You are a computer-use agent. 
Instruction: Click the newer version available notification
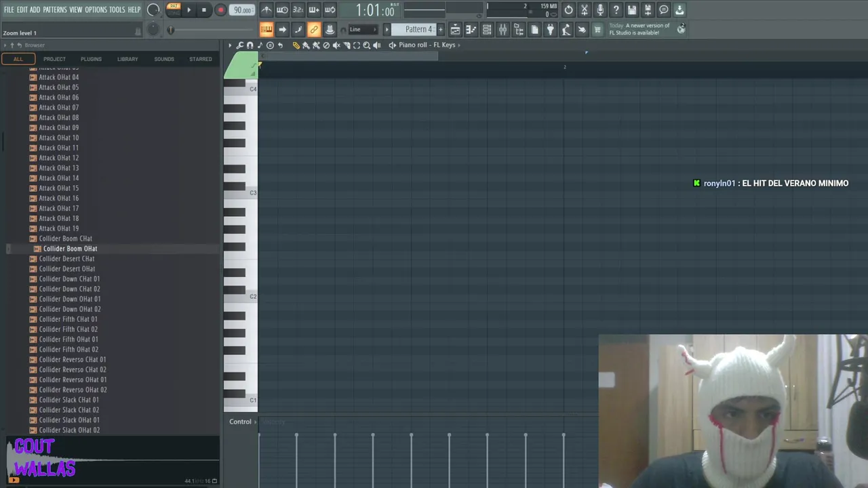[639, 29]
